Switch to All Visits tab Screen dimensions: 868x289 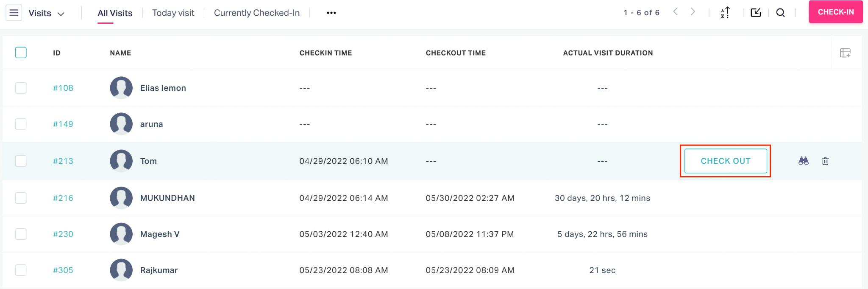coord(115,13)
